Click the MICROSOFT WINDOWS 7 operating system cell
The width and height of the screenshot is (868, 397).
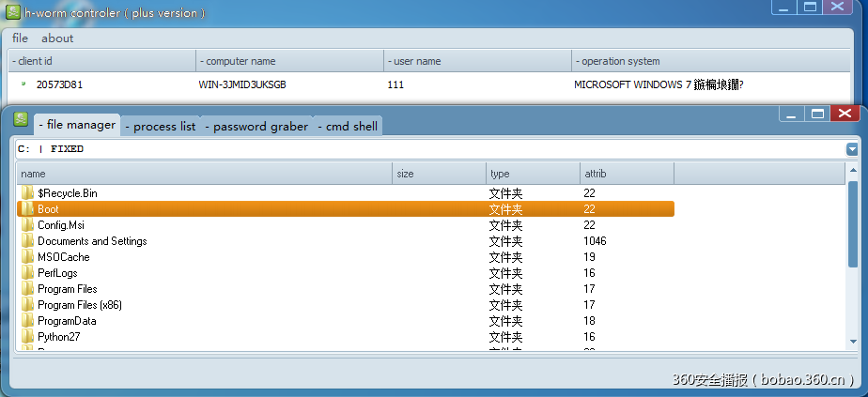[658, 84]
